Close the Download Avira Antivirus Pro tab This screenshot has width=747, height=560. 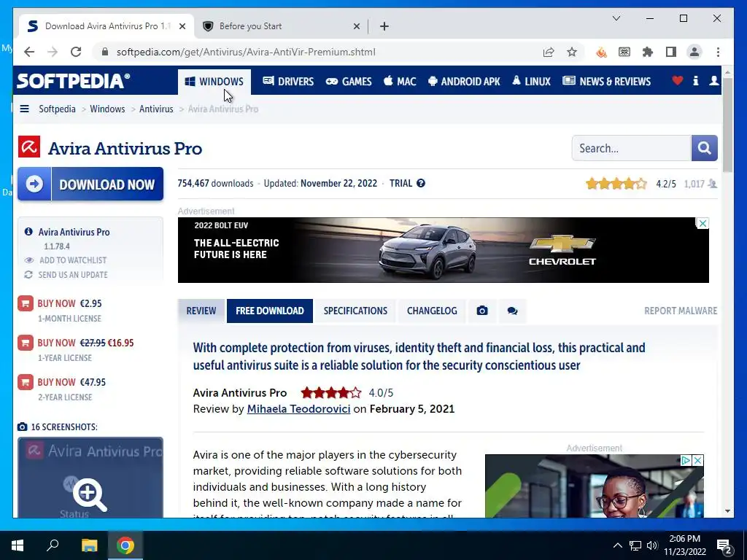click(x=182, y=26)
